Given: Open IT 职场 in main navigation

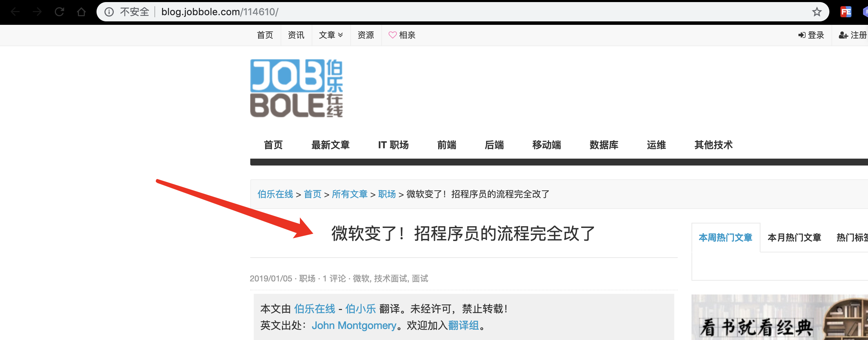Looking at the screenshot, I should click(393, 145).
